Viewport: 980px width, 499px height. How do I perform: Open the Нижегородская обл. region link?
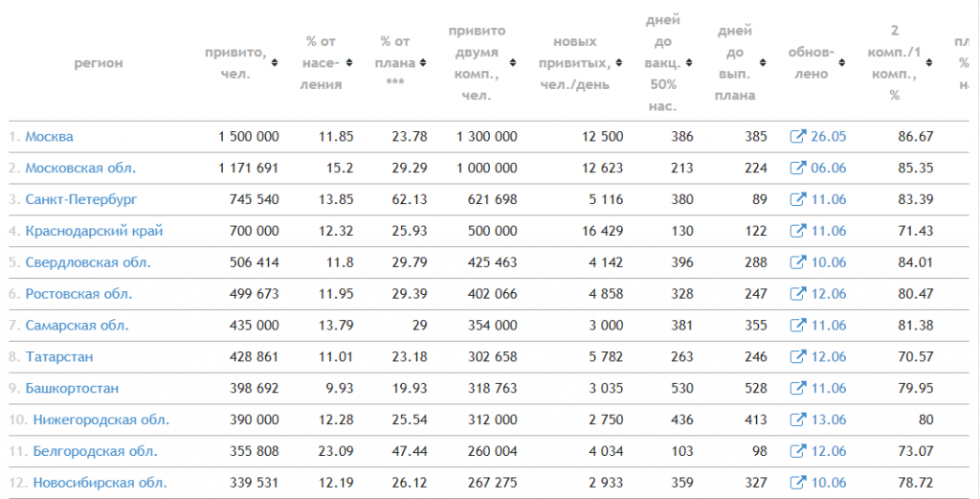point(101,420)
